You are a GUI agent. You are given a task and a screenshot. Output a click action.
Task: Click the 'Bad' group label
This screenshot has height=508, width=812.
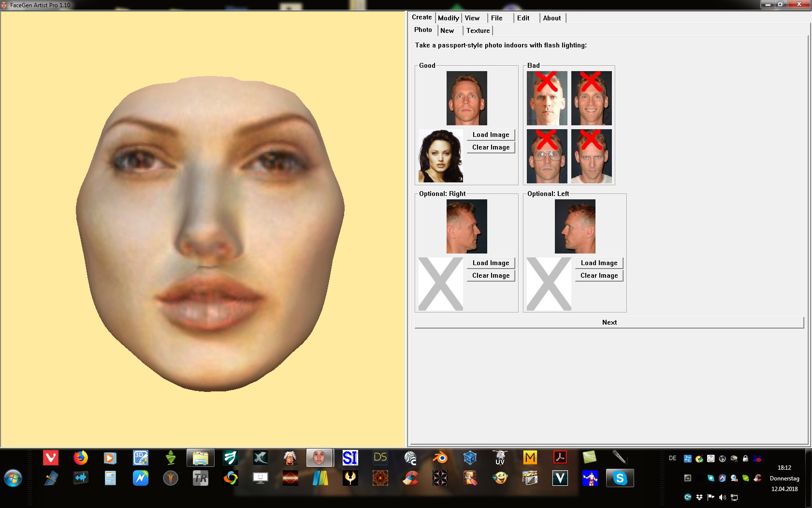tap(533, 65)
